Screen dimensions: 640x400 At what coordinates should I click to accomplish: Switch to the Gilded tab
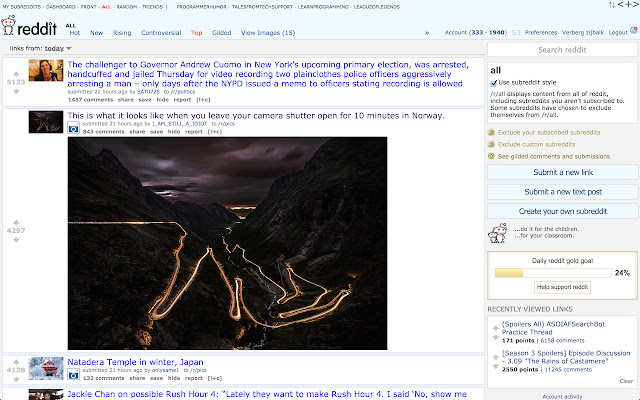[222, 33]
